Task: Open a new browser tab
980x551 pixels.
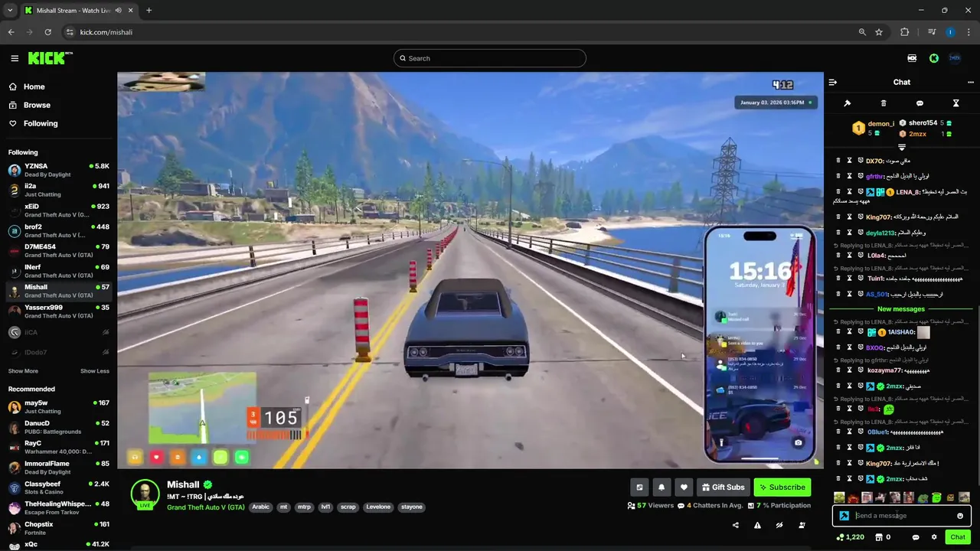Action: tap(149, 10)
